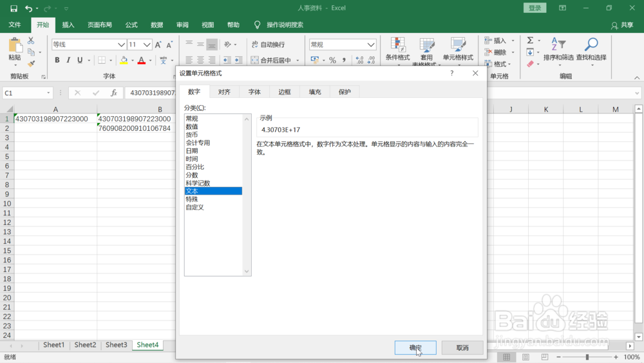The height and width of the screenshot is (363, 644).
Task: Open the font size dropdown
Action: (147, 44)
